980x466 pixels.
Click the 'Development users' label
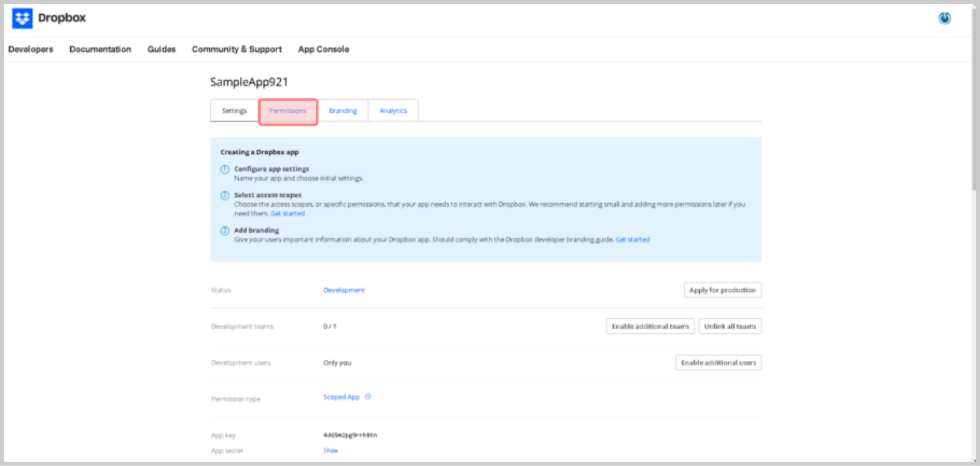pos(241,363)
